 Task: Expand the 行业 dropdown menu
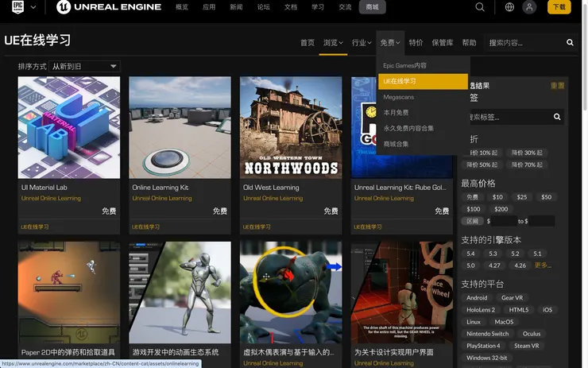362,43
